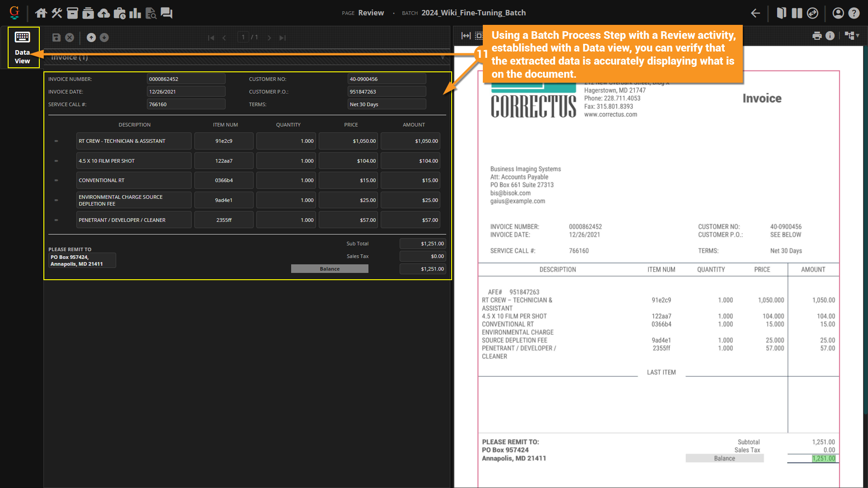Click the Invoice Number input field

pyautogui.click(x=186, y=79)
